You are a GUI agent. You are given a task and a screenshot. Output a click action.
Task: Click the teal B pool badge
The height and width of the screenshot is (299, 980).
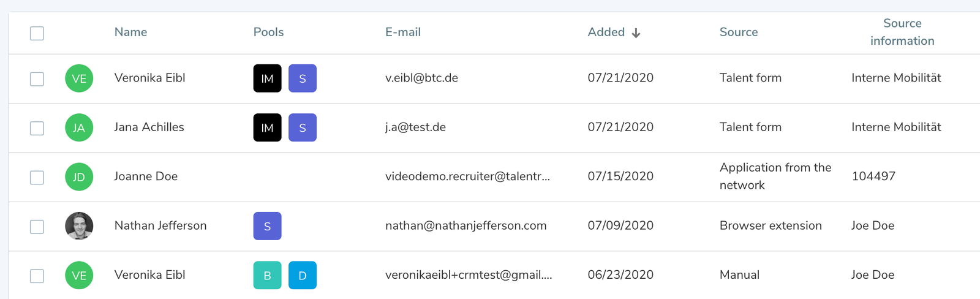pyautogui.click(x=267, y=275)
